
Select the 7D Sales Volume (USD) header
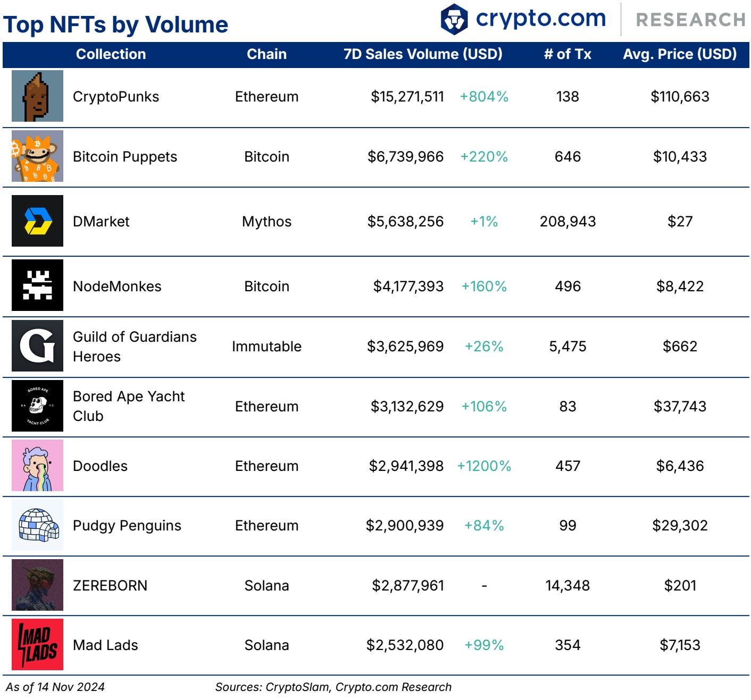point(423,54)
